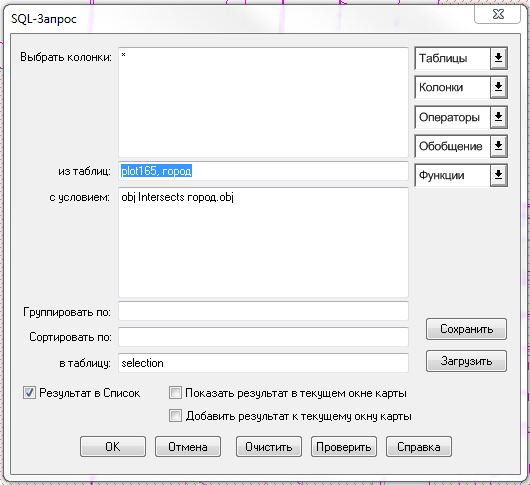Click the с условием text area

tap(263, 242)
